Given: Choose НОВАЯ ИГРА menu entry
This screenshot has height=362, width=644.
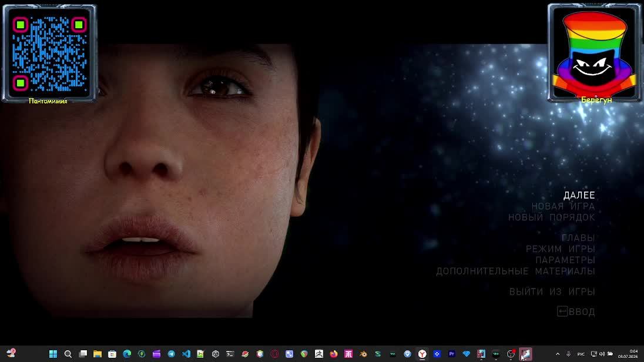Looking at the screenshot, I should 563,206.
